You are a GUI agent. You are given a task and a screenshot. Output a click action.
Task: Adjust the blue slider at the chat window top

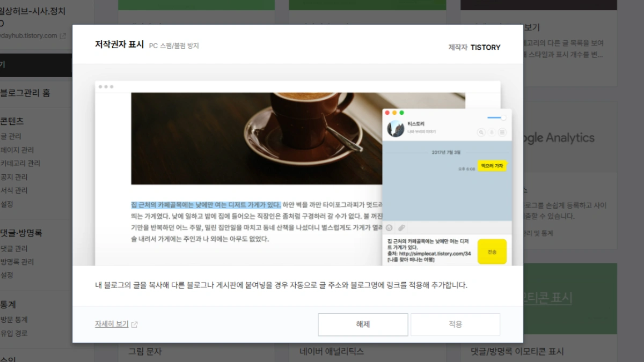(x=502, y=117)
